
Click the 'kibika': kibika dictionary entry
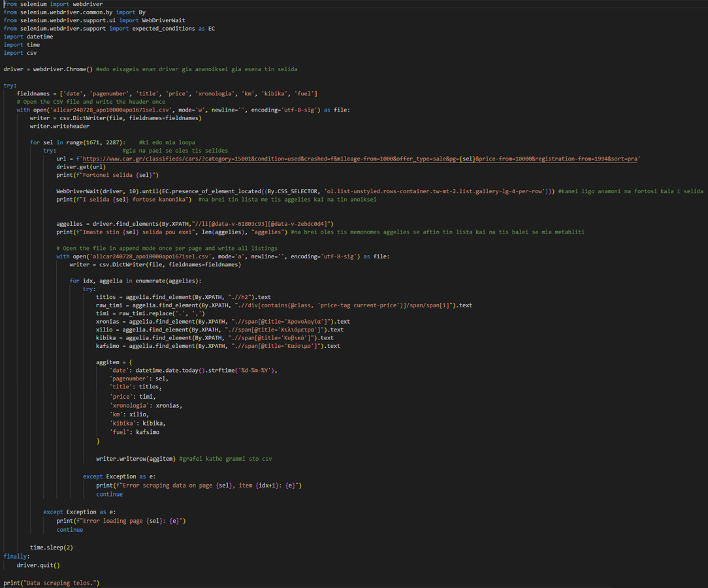pos(137,424)
